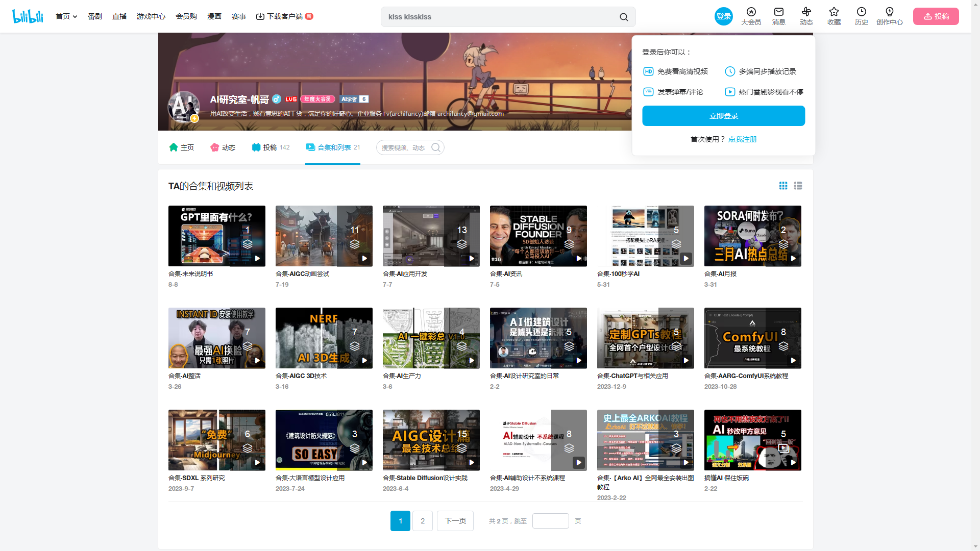The height and width of the screenshot is (551, 980).
Task: Open the 漫画 menu item
Action: pyautogui.click(x=214, y=16)
